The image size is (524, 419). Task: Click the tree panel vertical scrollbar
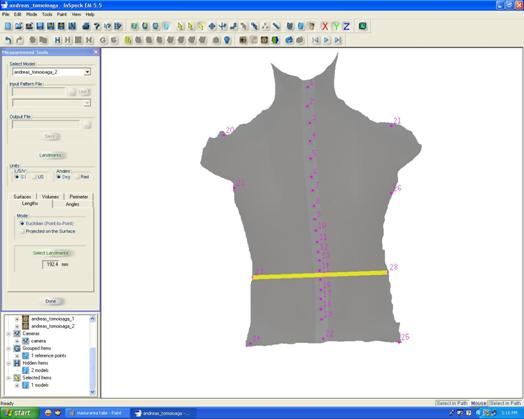click(93, 355)
